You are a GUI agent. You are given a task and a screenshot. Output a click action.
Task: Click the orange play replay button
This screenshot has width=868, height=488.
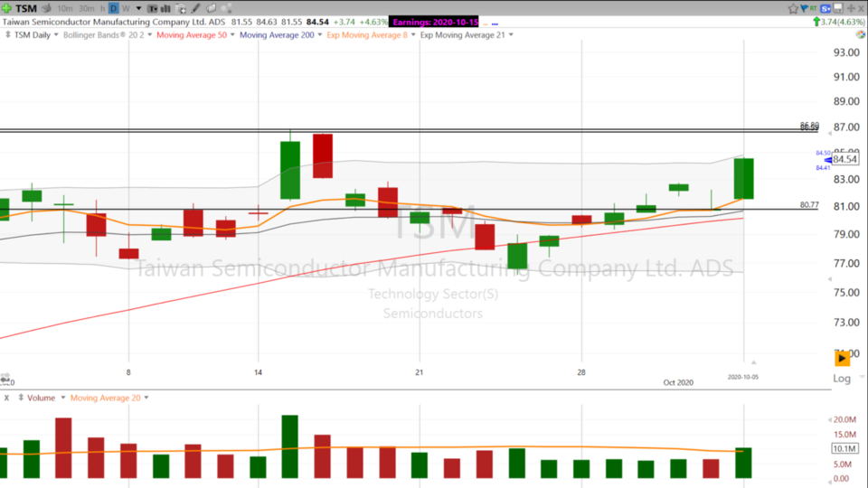click(842, 358)
